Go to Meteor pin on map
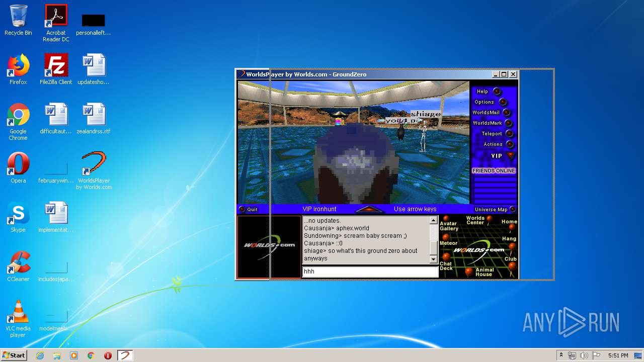Screen dimensions: 644x362 point(446,237)
